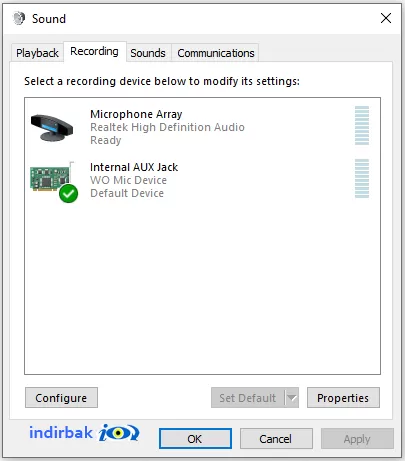Click the green default checkmark badge
This screenshot has width=405, height=461.
[x=69, y=193]
